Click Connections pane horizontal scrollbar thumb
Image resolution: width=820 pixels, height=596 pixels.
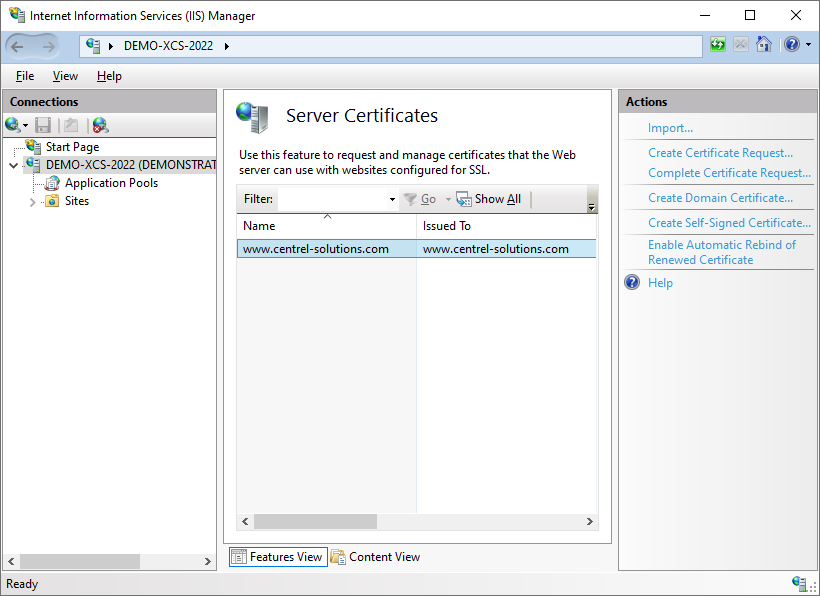(x=79, y=561)
